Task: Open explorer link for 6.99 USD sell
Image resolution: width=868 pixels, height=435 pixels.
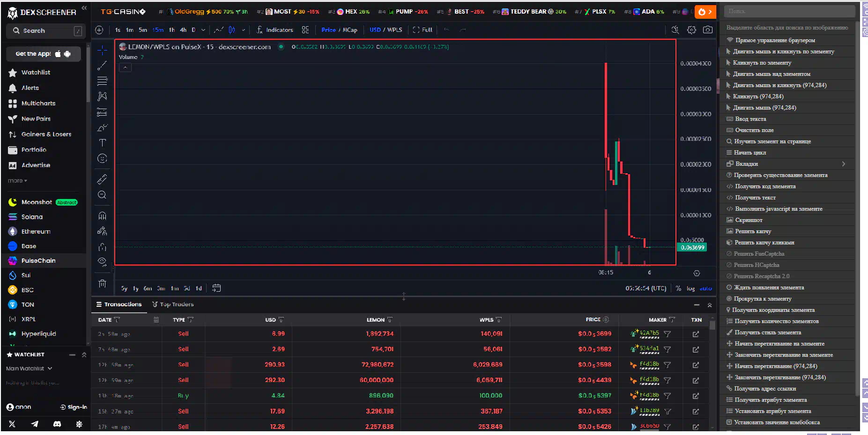Action: [696, 334]
